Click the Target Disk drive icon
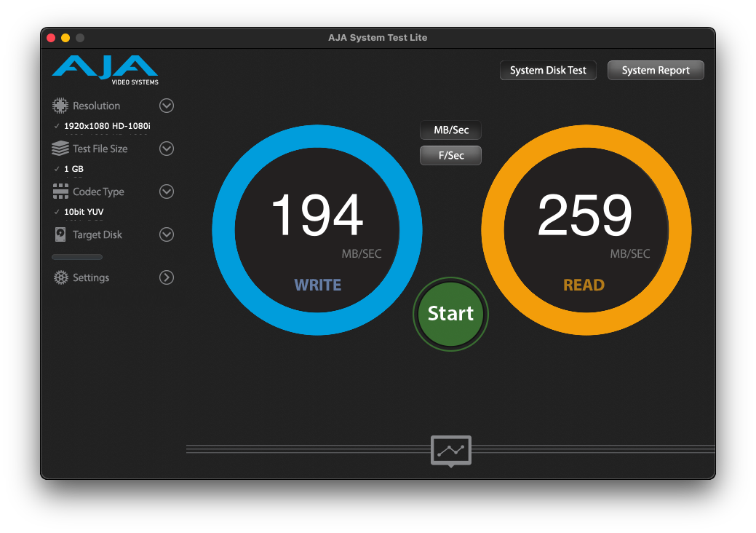Viewport: 756px width, 533px height. (x=60, y=234)
